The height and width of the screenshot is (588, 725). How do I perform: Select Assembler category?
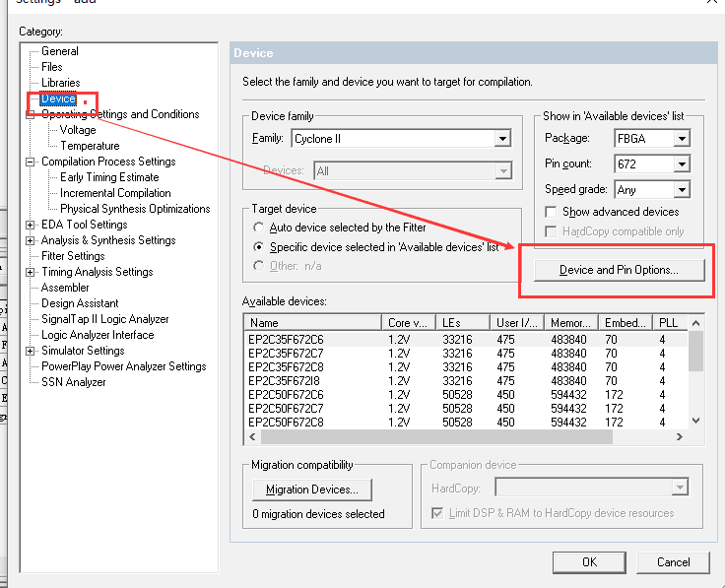(x=65, y=288)
